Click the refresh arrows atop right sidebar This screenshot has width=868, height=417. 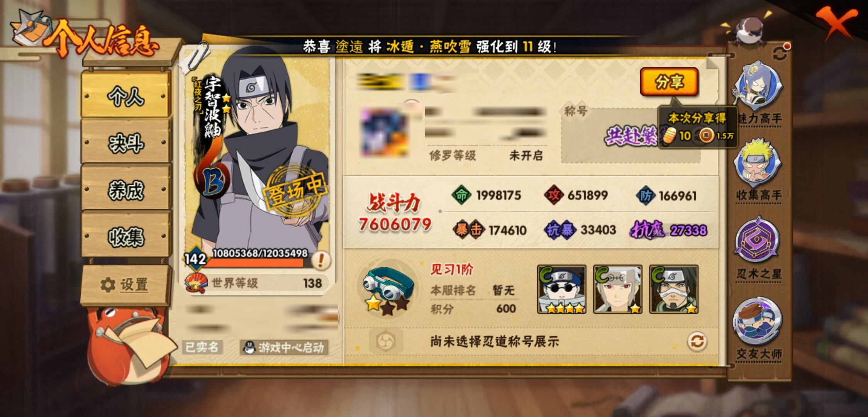click(780, 54)
